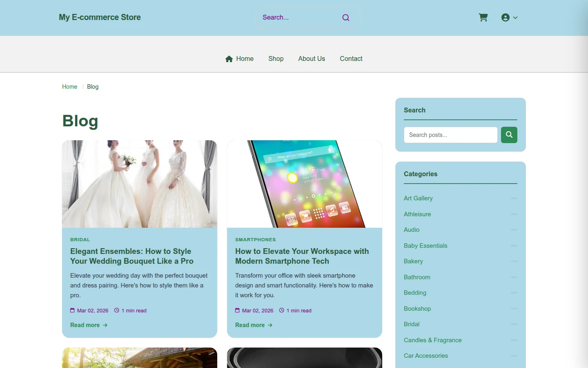Click the My E-commerce Store logo
The width and height of the screenshot is (588, 368).
100,18
